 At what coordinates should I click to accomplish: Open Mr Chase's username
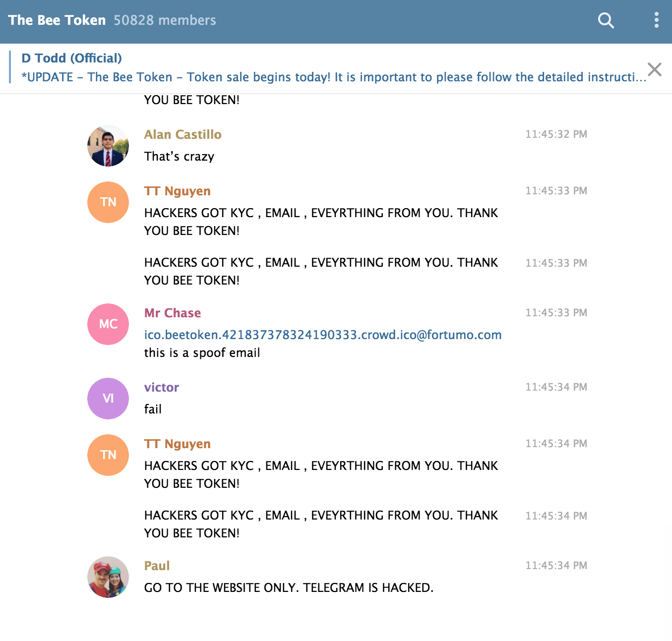[172, 313]
